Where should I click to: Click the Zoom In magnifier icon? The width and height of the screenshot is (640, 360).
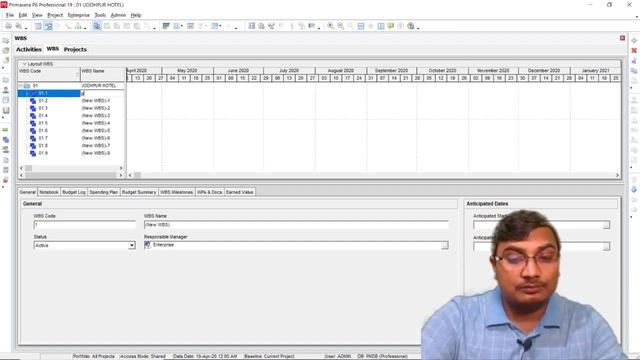tap(330, 26)
